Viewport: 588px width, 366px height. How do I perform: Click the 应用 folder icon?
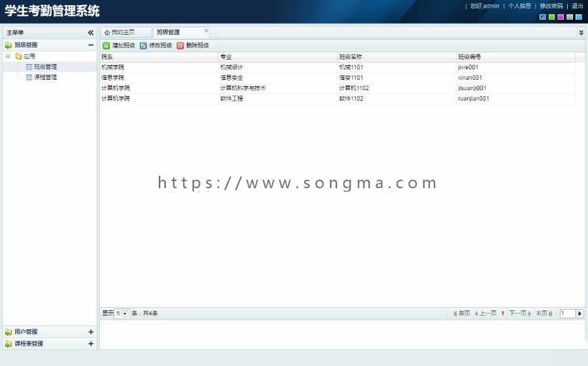18,56
